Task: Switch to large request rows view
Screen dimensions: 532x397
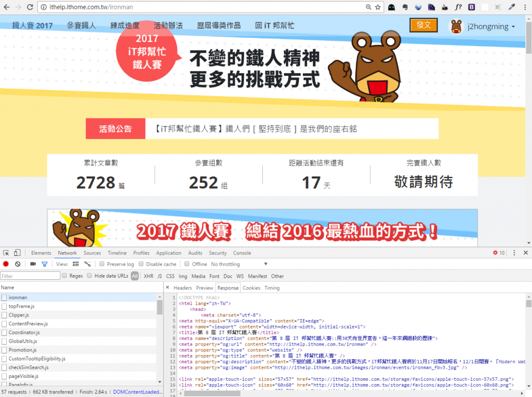Action: (x=76, y=264)
